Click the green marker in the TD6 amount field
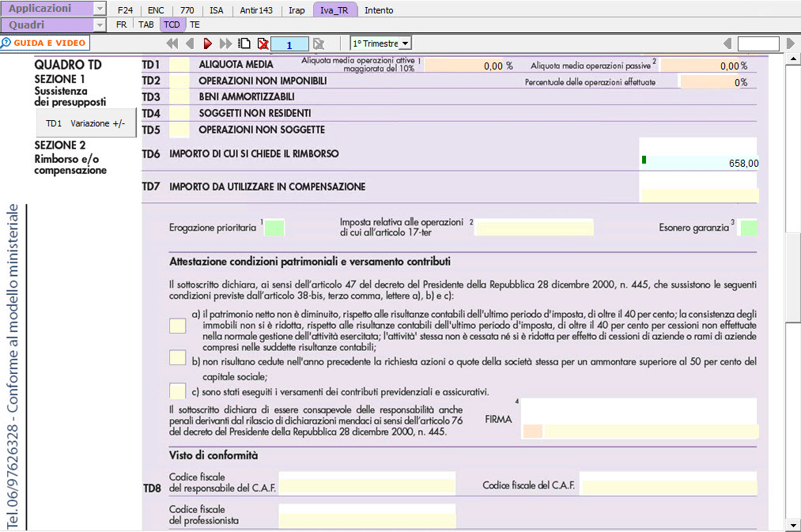This screenshot has height=532, width=801. pos(644,160)
